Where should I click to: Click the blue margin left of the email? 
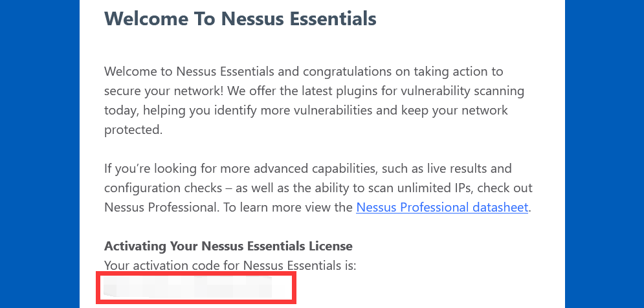39,154
